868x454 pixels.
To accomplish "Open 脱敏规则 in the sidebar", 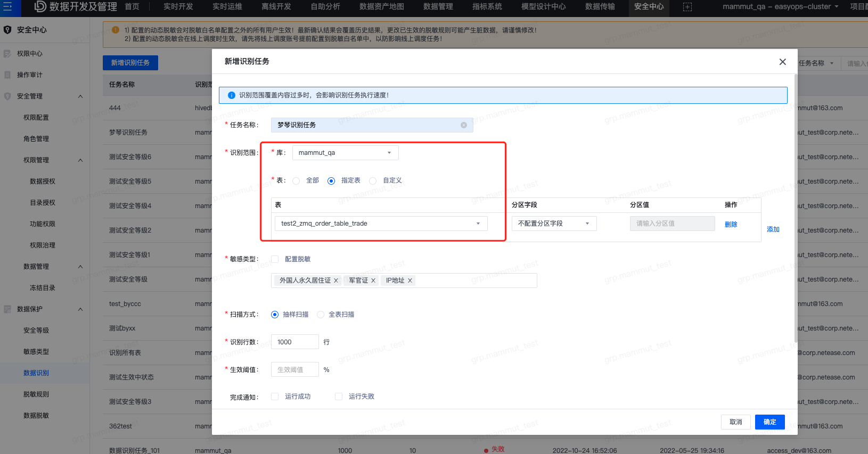I will [36, 394].
